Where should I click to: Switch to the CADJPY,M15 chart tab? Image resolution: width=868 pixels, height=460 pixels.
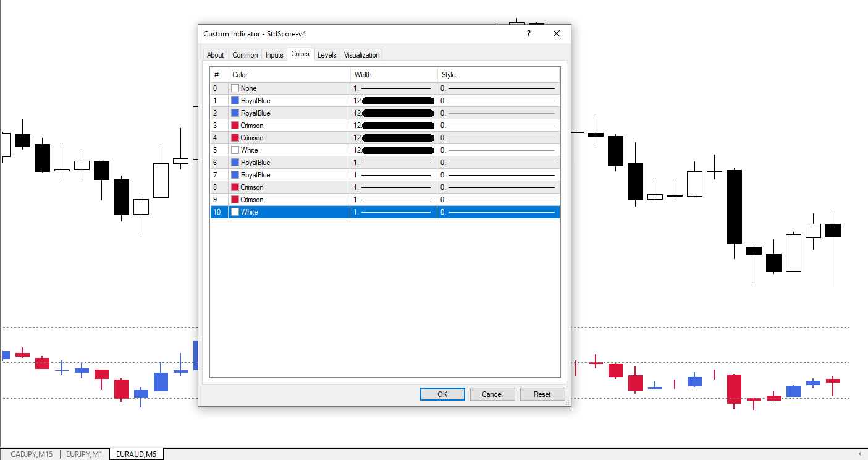click(32, 454)
